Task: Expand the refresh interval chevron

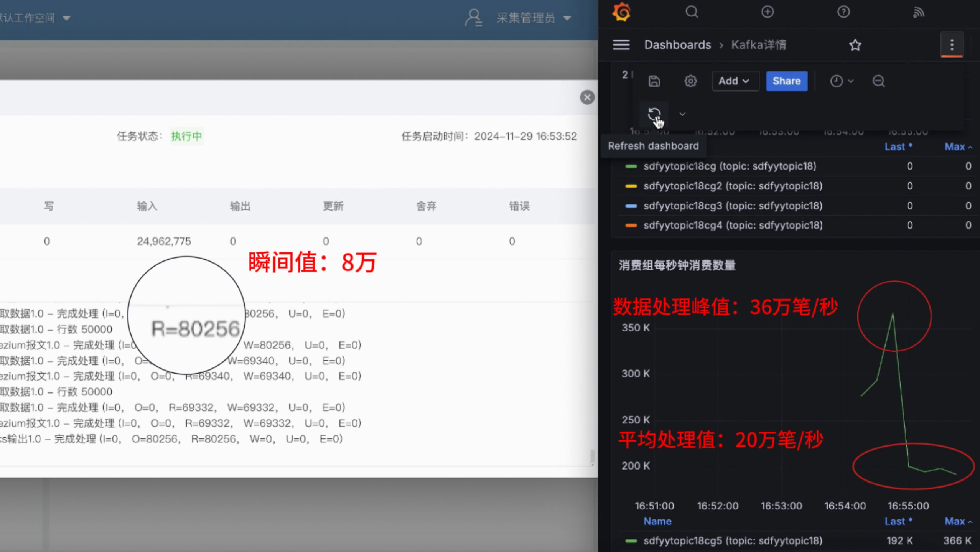Action: 682,114
